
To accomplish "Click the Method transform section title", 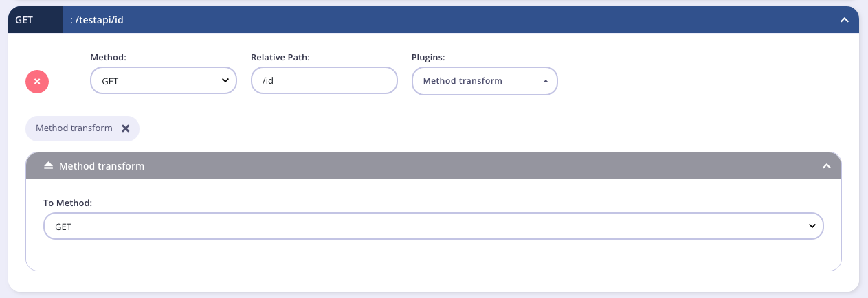I will tap(102, 166).
